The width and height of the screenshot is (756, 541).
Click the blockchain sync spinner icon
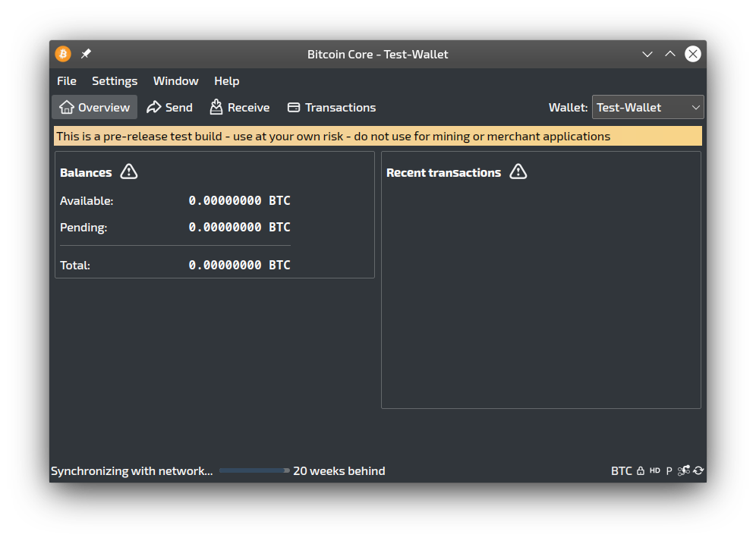coord(698,470)
